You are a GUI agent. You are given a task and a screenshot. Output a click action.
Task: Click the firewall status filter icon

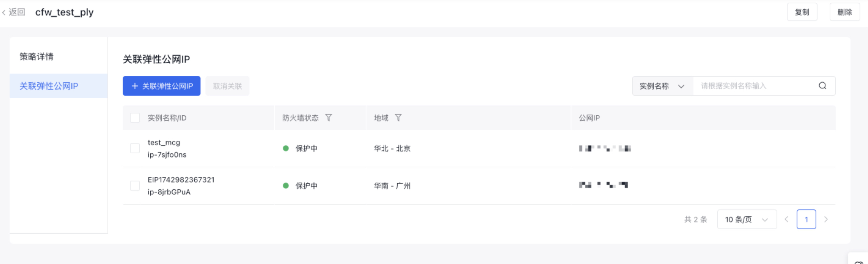point(328,118)
